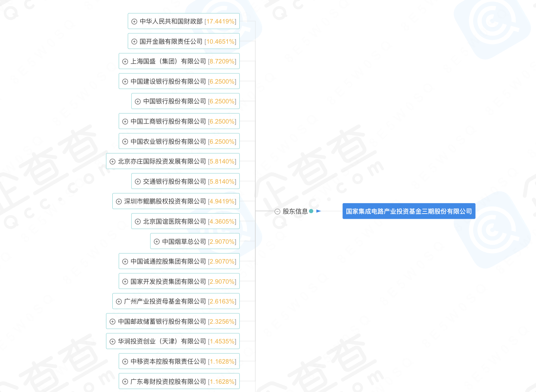Collapse the 股东信息 branch
The height and width of the screenshot is (392, 536).
[x=277, y=211]
